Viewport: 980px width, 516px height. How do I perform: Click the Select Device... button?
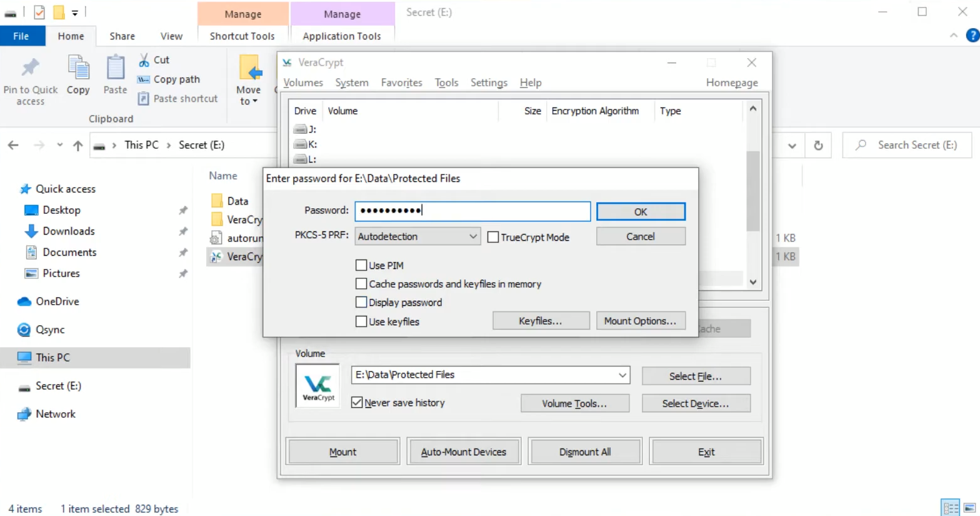coord(696,403)
